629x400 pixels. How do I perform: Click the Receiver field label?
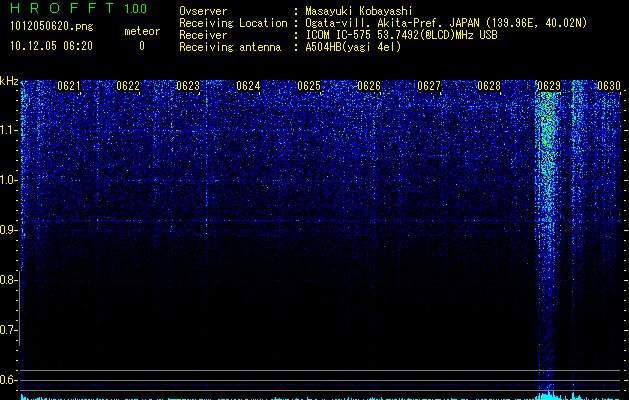click(203, 35)
